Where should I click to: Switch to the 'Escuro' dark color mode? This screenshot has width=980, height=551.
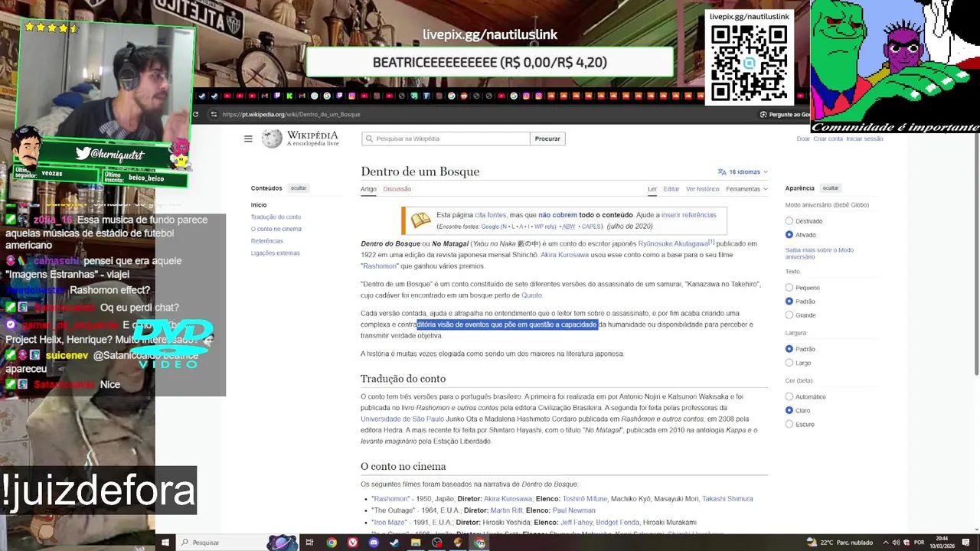(789, 424)
